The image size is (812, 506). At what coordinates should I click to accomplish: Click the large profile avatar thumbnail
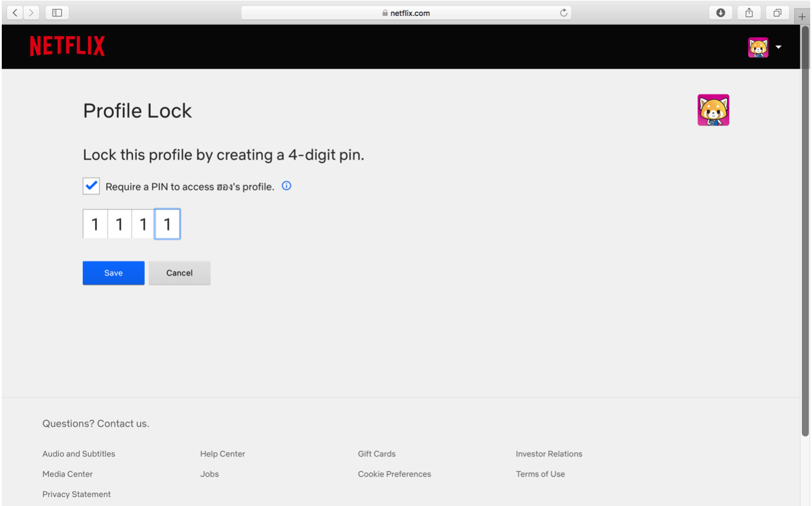point(713,110)
